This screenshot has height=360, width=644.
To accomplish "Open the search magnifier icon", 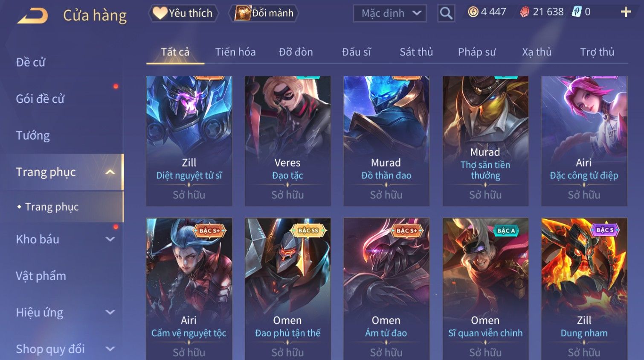I will [x=446, y=13].
